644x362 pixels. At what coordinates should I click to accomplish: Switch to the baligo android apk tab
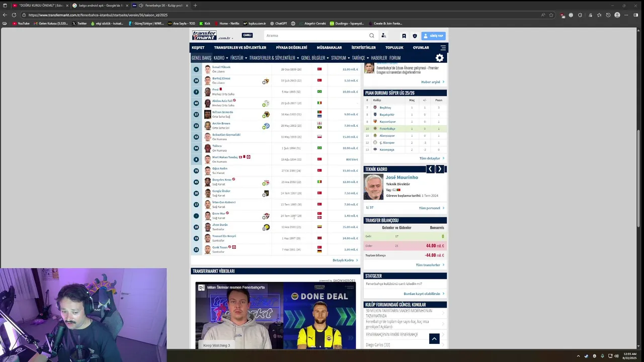101,6
